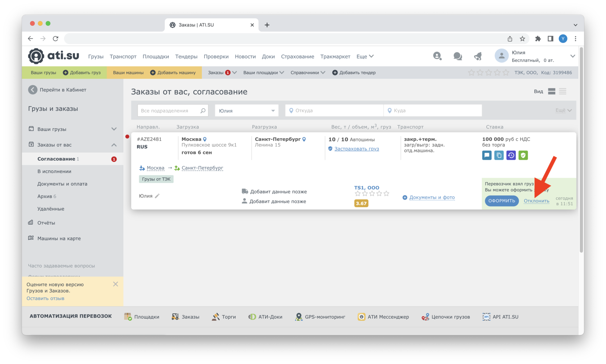Open browser extensions puzzle icon

click(538, 39)
